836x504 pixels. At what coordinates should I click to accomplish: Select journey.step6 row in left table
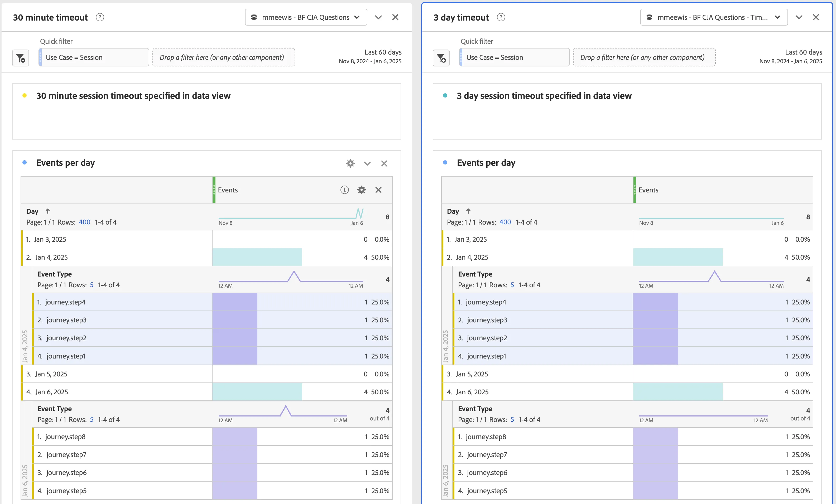click(x=212, y=473)
